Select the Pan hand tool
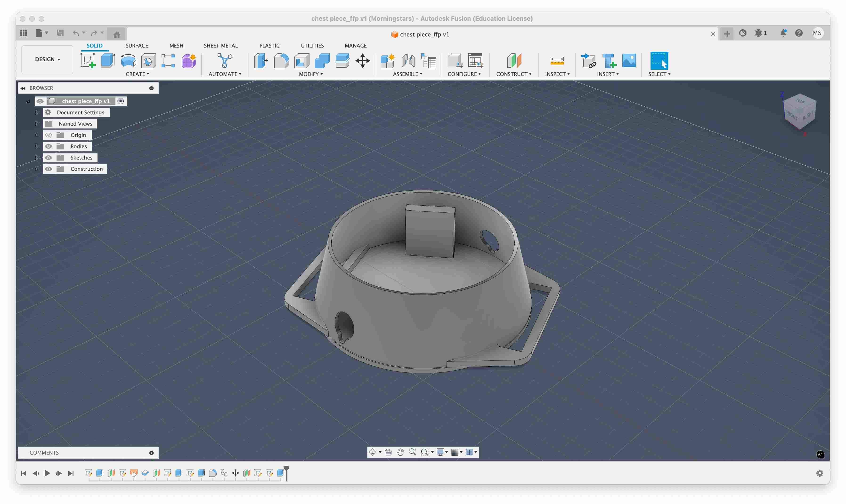Image resolution: width=846 pixels, height=504 pixels. (x=400, y=452)
